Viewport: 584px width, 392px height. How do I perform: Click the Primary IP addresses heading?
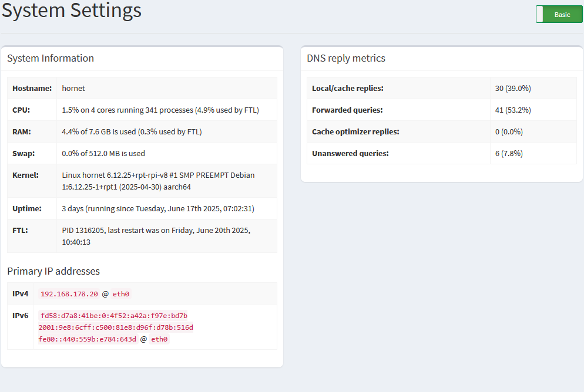point(53,271)
